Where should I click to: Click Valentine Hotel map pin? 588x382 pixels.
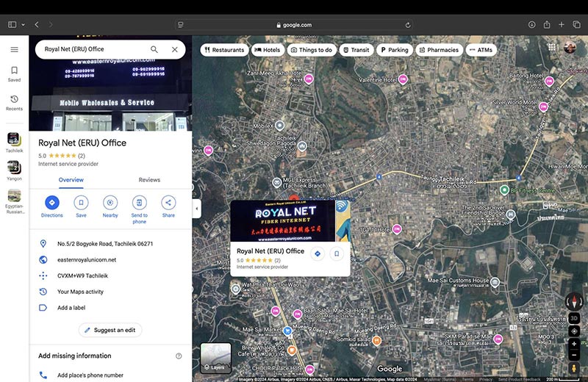pyautogui.click(x=403, y=79)
